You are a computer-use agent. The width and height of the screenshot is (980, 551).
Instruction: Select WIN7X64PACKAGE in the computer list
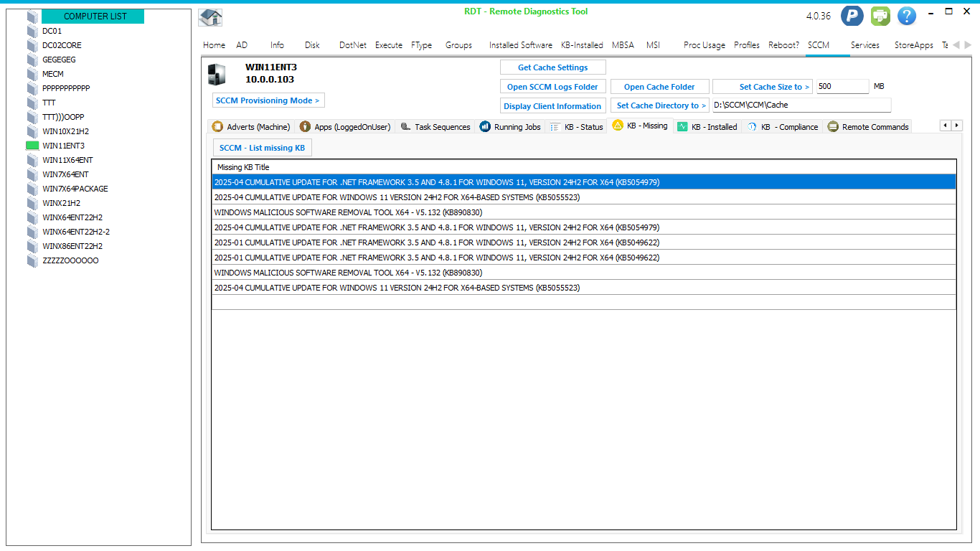(75, 189)
